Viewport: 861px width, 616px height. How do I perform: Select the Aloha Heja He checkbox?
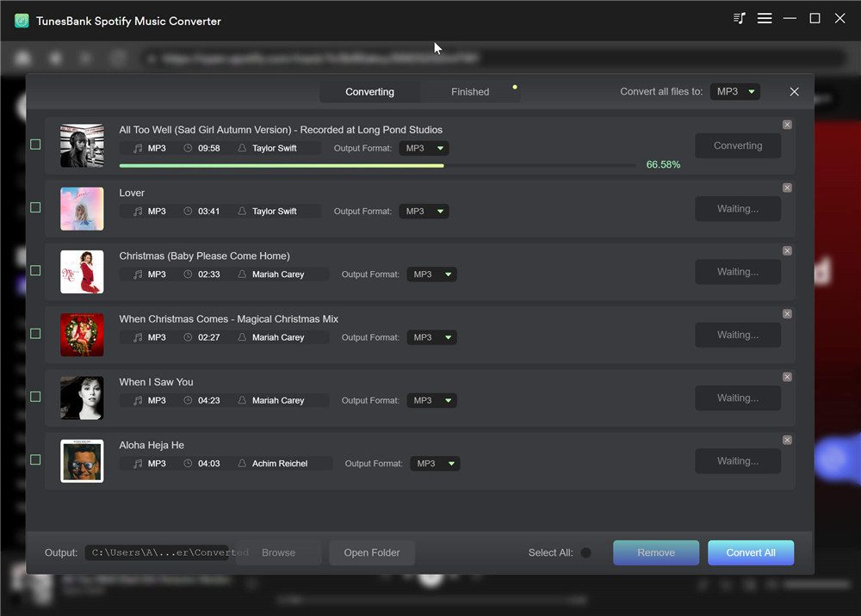[x=35, y=459]
